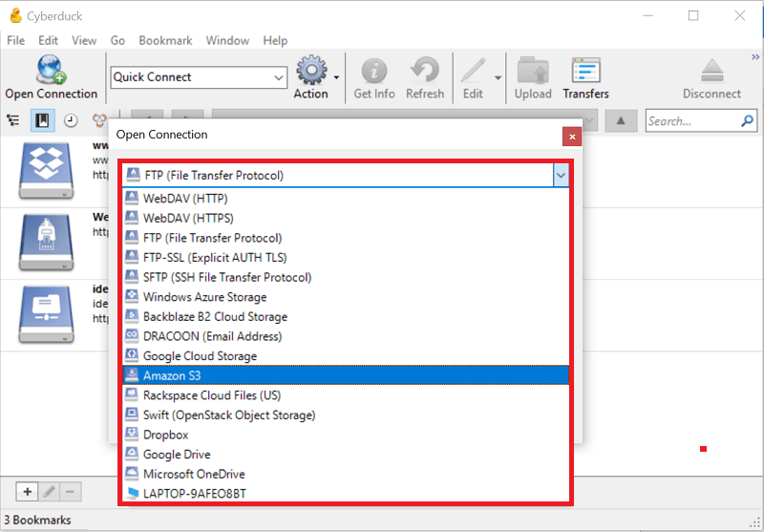Click the Open Connection globe icon

coord(51,70)
